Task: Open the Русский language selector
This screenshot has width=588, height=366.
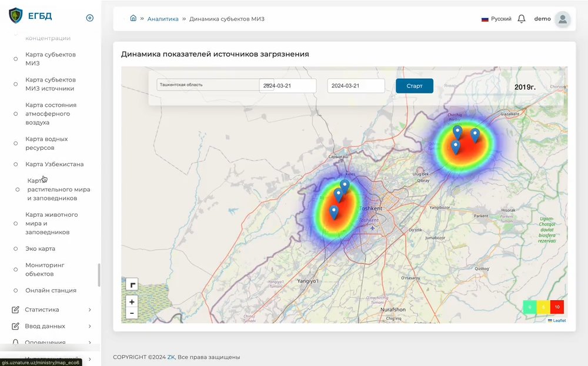Action: pyautogui.click(x=496, y=19)
